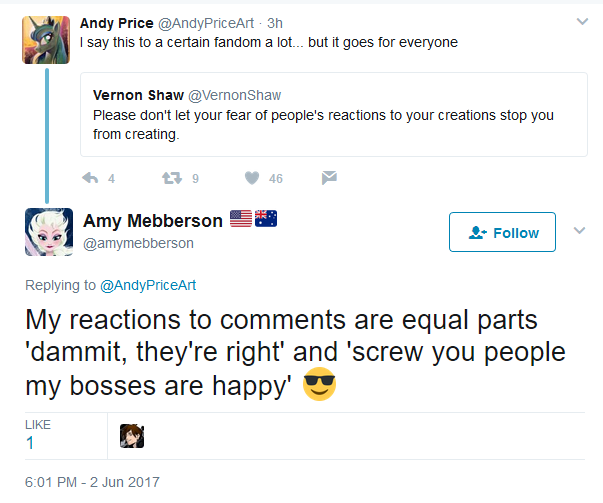Follow Amy Mebberson
The image size is (603, 503).
503,233
